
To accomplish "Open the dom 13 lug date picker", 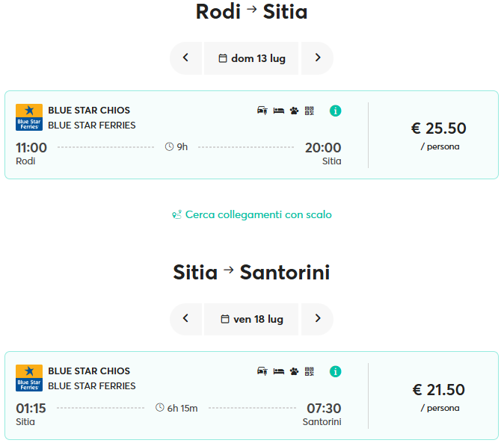I will [251, 58].
